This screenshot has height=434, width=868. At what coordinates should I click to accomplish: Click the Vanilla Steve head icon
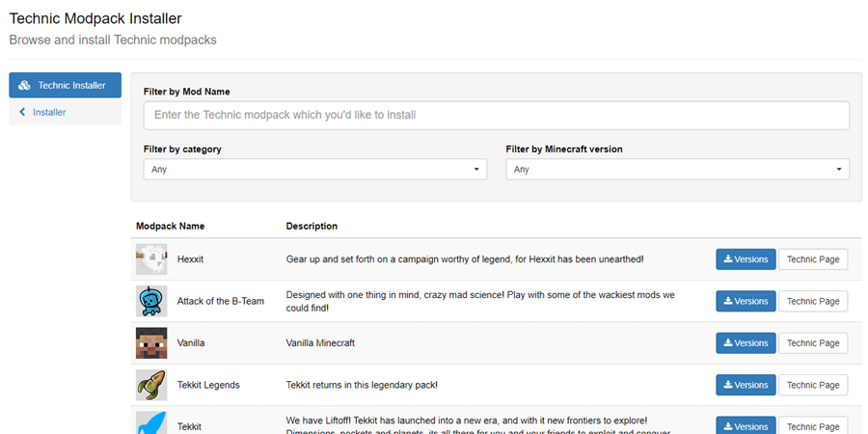click(151, 343)
